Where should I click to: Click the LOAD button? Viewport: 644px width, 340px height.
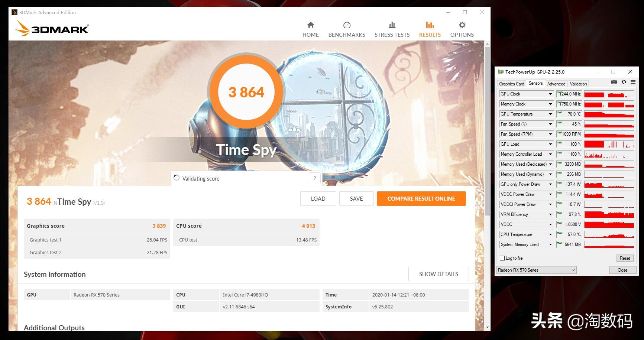[x=318, y=199]
